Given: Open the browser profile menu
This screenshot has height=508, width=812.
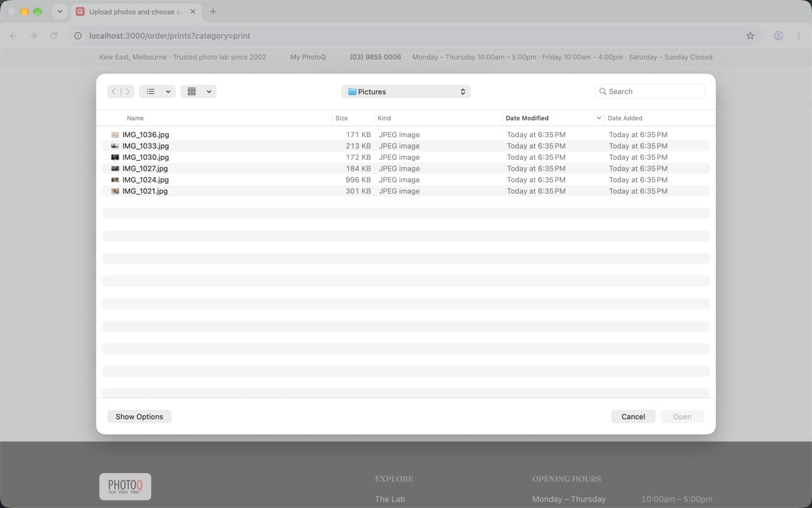Looking at the screenshot, I should click(x=778, y=36).
